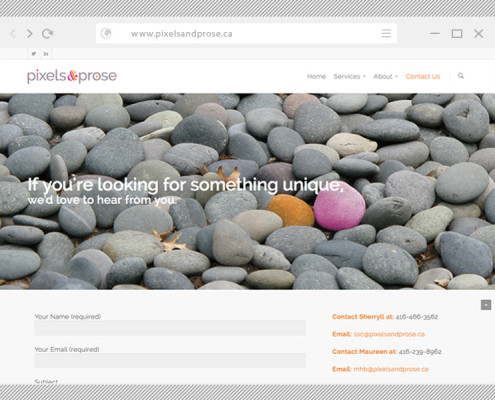Open the Contact Us page

click(x=423, y=76)
